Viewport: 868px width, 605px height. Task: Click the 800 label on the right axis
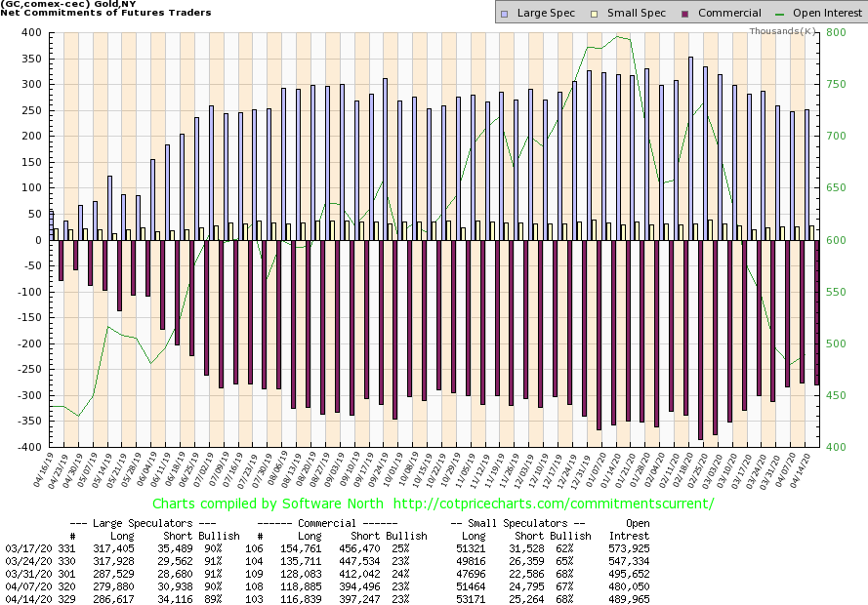[x=839, y=32]
